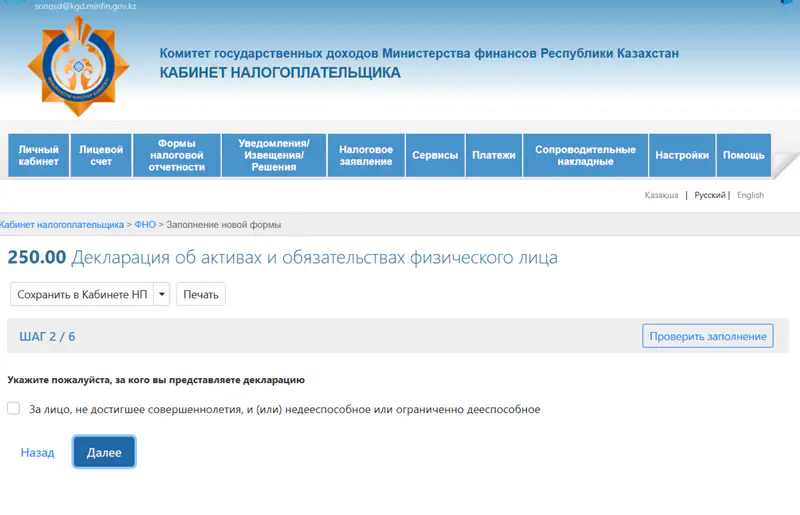
Task: Open Формы налоговой отчетности menu
Action: 177,156
